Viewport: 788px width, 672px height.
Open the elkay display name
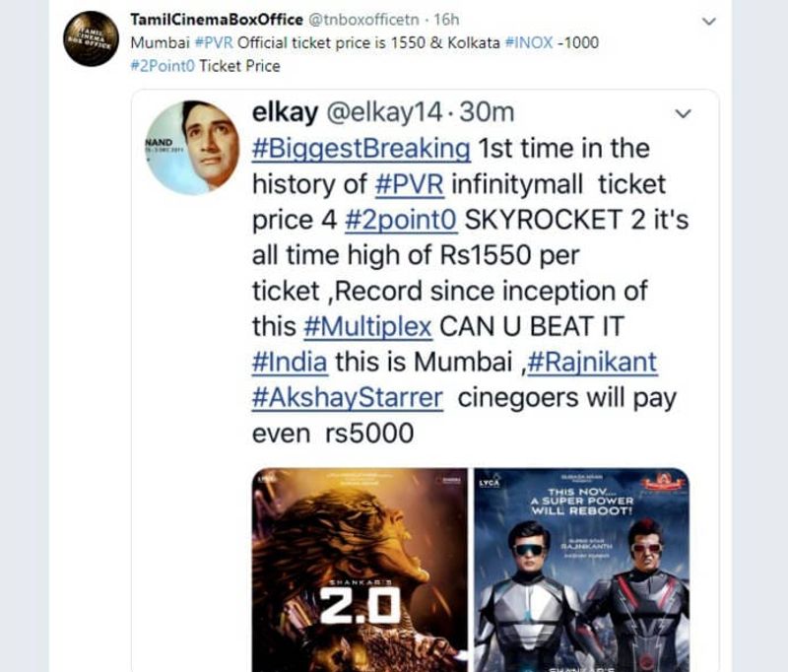pos(285,112)
